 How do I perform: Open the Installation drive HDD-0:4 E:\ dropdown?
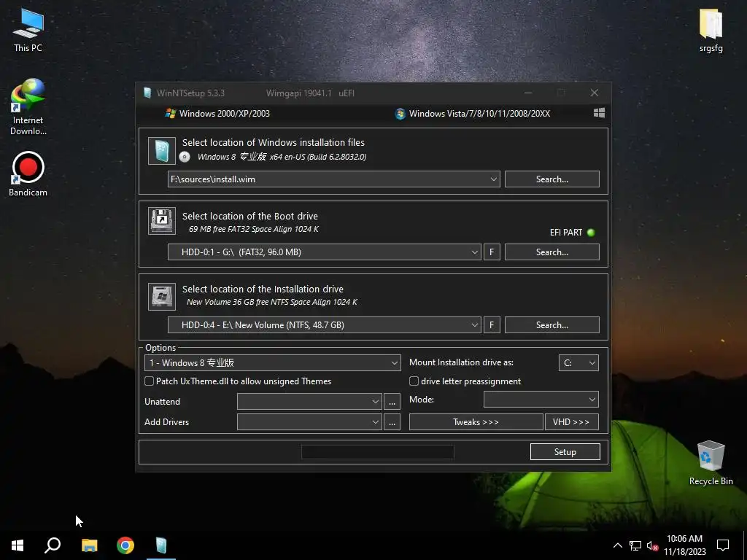pyautogui.click(x=474, y=324)
